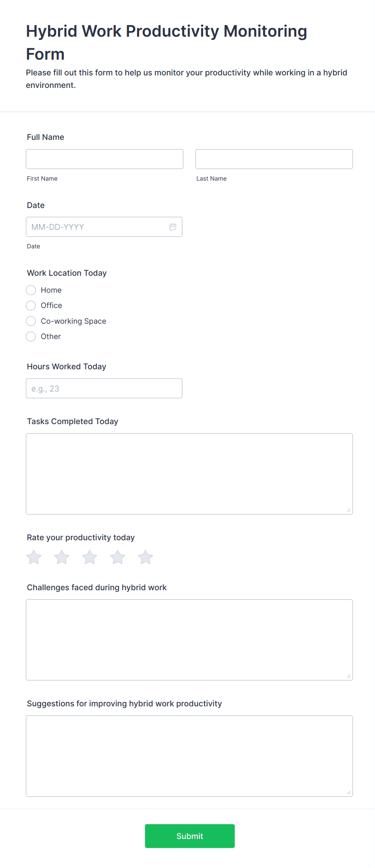Click the Last Name input field

tap(274, 159)
